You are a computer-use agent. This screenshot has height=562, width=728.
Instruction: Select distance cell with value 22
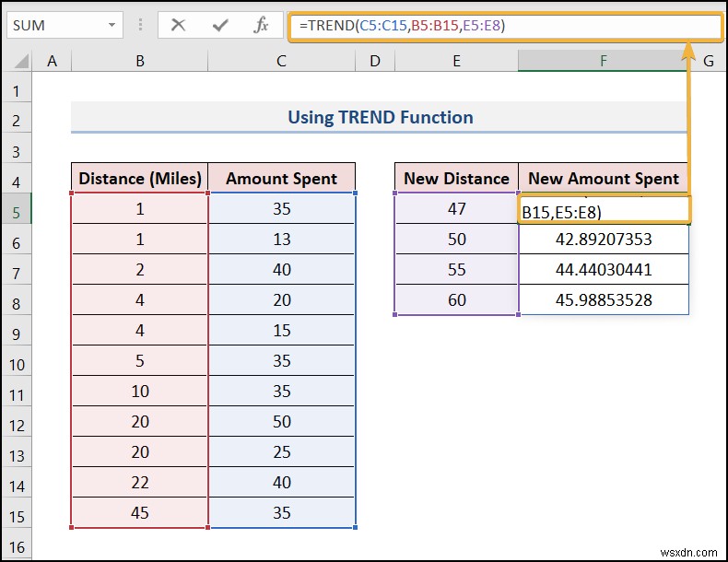140,482
